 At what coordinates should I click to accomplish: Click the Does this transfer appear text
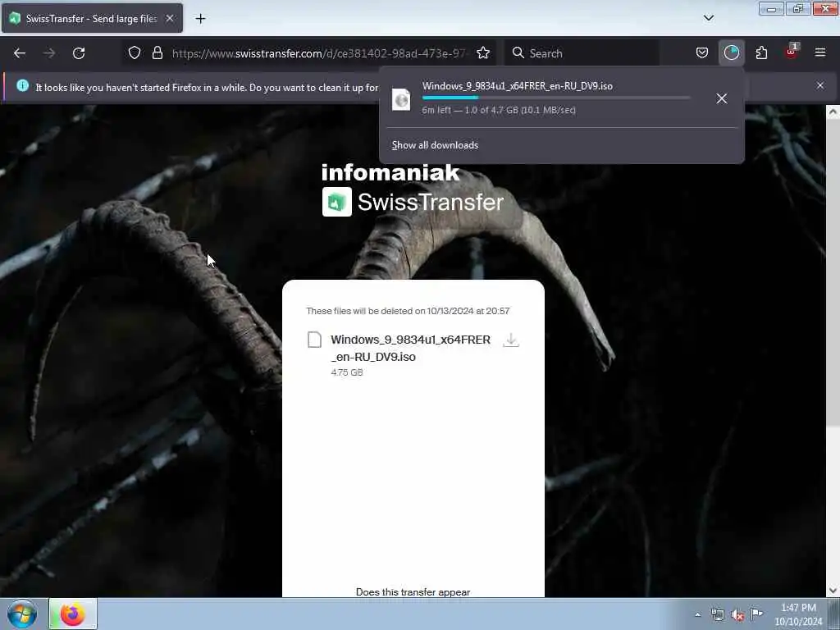click(413, 592)
